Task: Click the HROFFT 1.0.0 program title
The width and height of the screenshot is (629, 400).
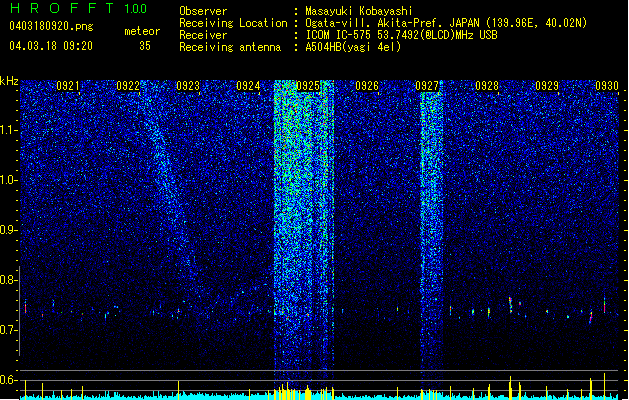Action: 78,8
